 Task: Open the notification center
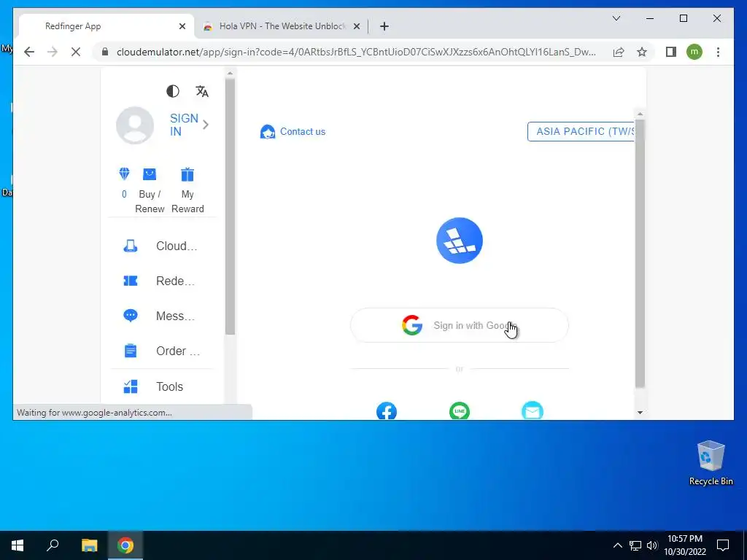[x=723, y=545]
